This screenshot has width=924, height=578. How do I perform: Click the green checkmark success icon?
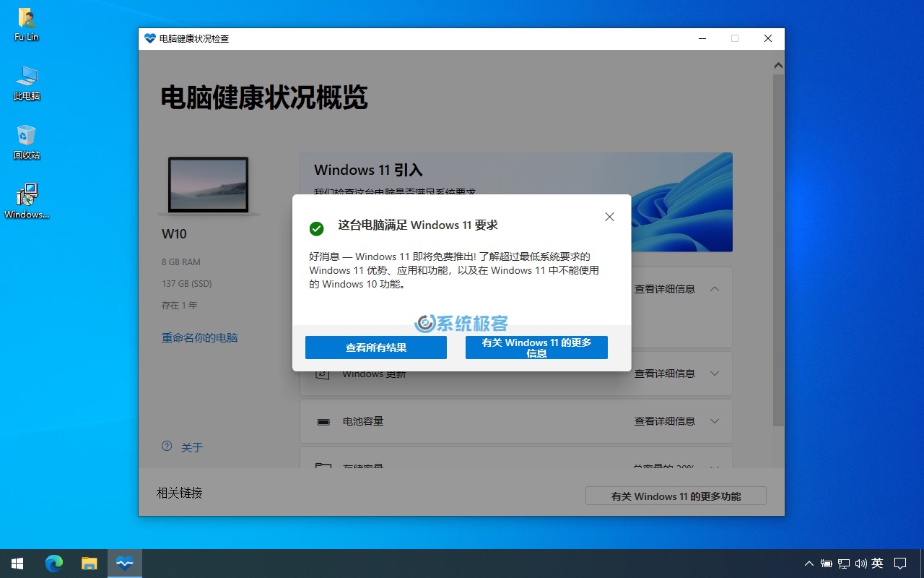click(x=316, y=228)
